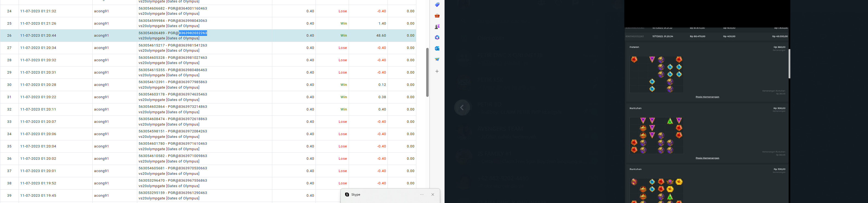
Task: Click the game history panel scrollbar
Action: 789,64
